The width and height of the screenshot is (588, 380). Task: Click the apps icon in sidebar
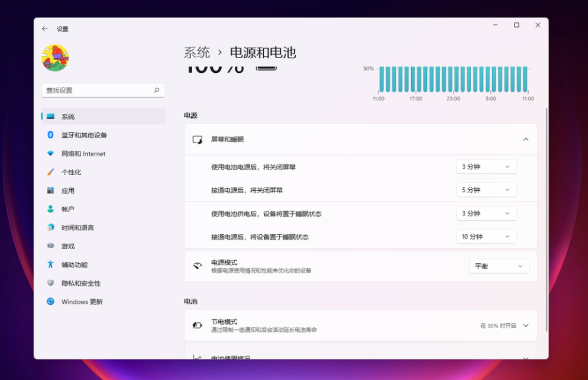51,190
